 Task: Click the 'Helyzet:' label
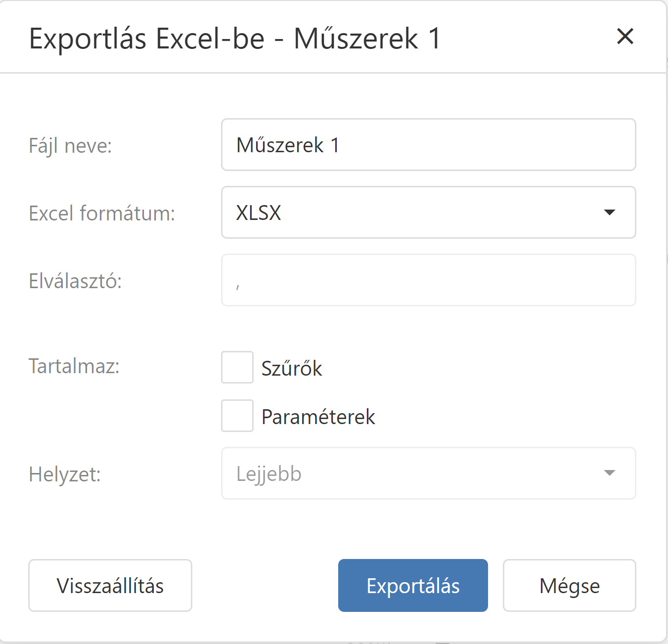click(x=65, y=474)
